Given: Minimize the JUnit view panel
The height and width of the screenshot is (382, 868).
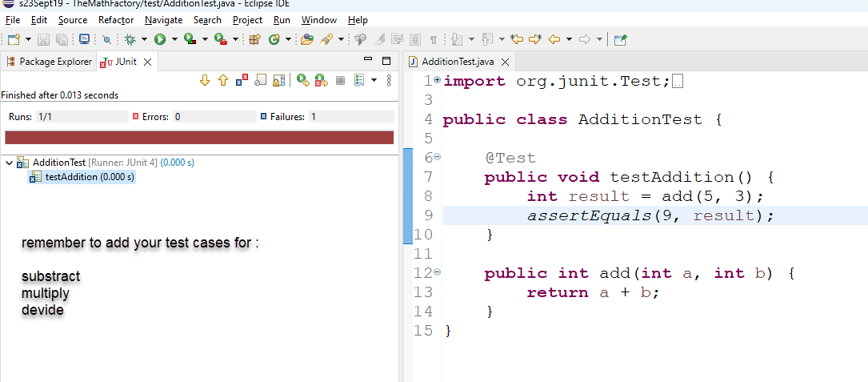Looking at the screenshot, I should [368, 59].
